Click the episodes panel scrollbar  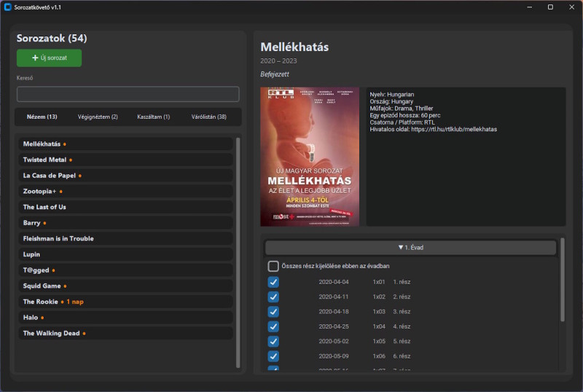coord(562,280)
